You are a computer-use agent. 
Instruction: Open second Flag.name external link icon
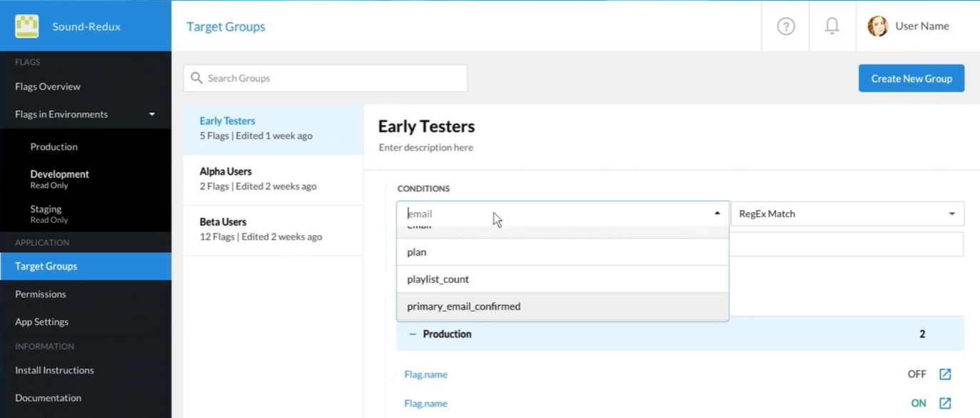coord(945,404)
